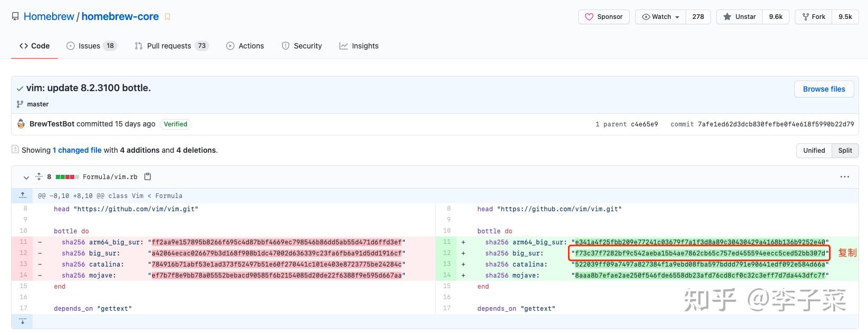868x335 pixels.
Task: Open the 1 changed file link
Action: [x=77, y=150]
